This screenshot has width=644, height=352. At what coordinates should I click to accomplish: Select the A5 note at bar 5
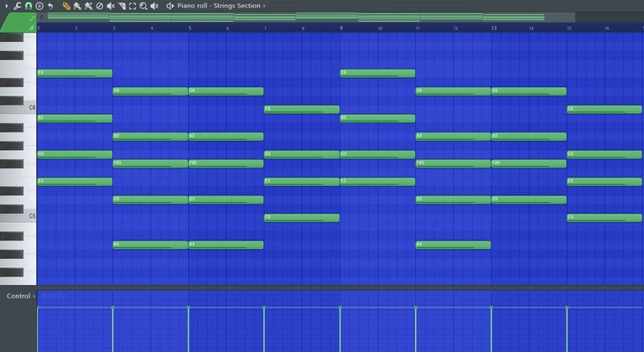point(226,137)
